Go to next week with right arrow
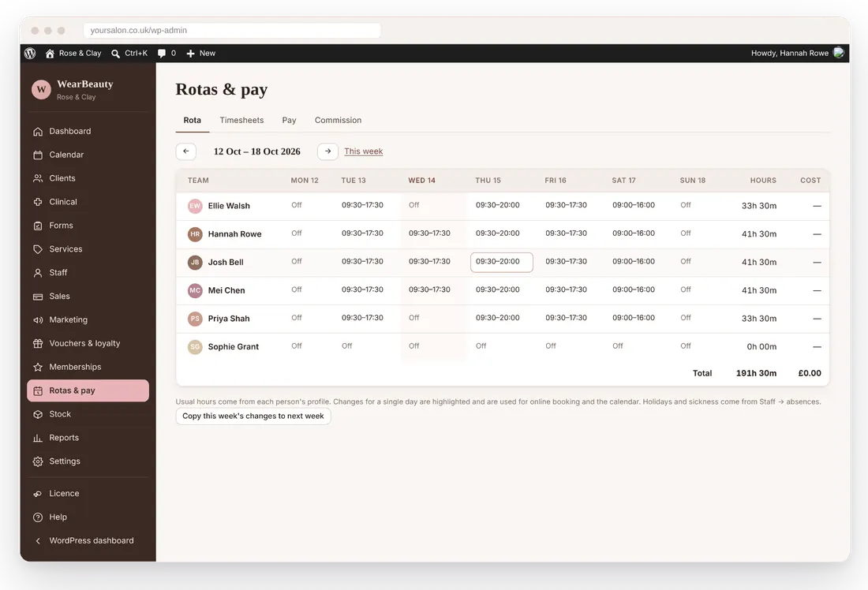The height and width of the screenshot is (590, 868). (x=327, y=151)
